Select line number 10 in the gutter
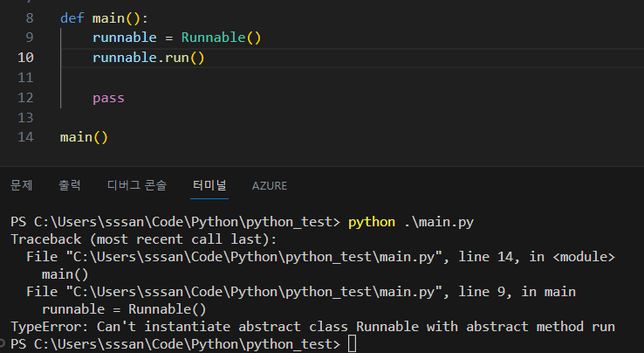Screen dimensions: 644x353 pyautogui.click(x=26, y=58)
